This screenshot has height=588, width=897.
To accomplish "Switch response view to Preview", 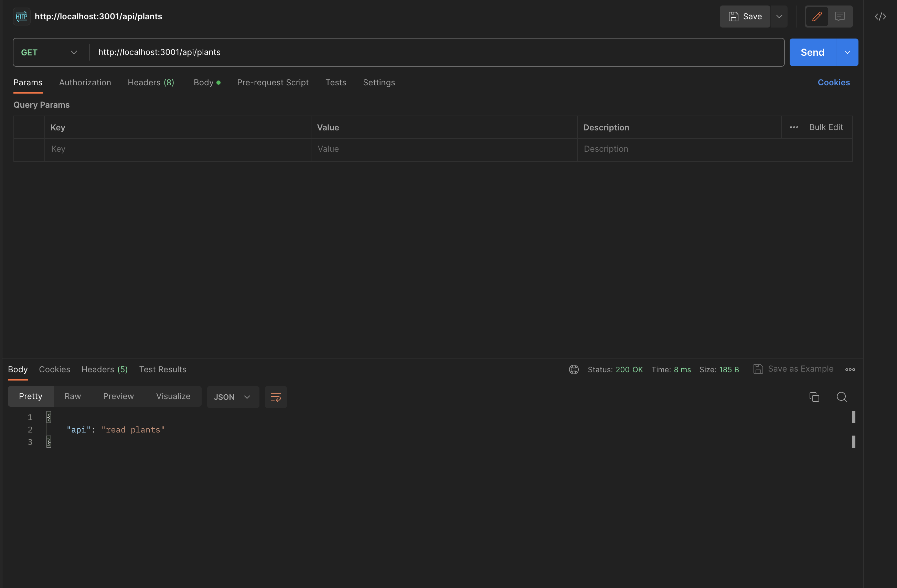I will click(118, 396).
